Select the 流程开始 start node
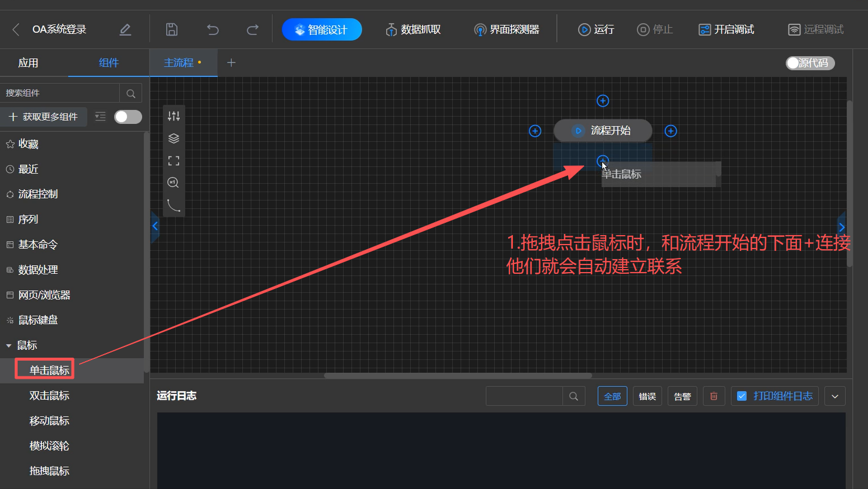Screen dimensions: 868x489 pyautogui.click(x=603, y=131)
